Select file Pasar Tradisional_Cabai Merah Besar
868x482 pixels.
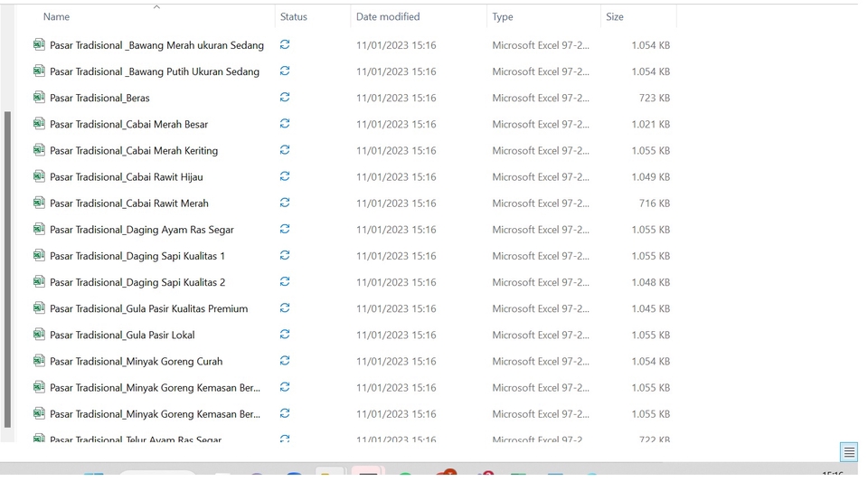tap(129, 124)
